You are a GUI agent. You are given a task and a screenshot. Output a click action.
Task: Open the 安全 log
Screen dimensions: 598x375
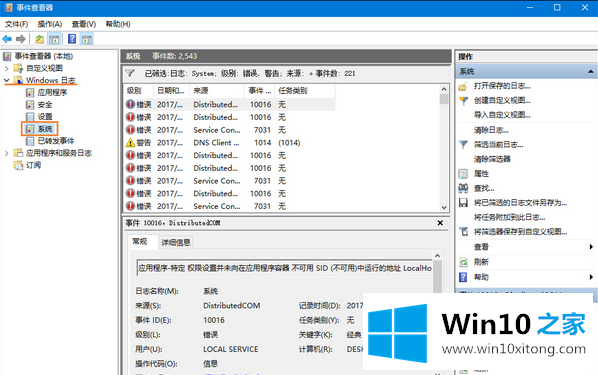click(45, 105)
